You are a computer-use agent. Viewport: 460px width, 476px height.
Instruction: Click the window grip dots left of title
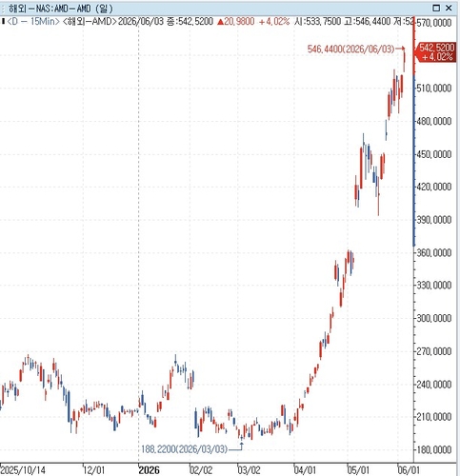coord(3,9)
